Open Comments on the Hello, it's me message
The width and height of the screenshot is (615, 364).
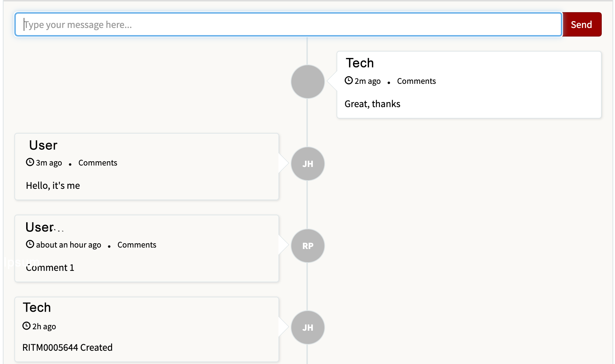tap(97, 163)
